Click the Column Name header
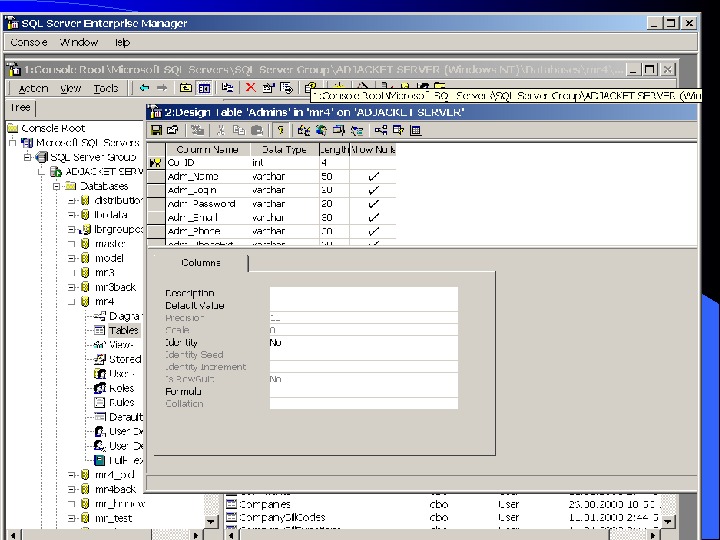 pyautogui.click(x=208, y=150)
